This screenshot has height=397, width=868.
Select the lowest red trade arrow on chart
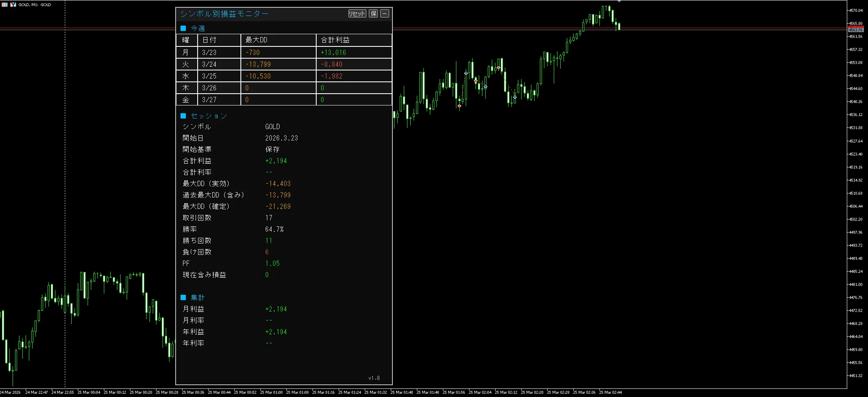coord(459,106)
